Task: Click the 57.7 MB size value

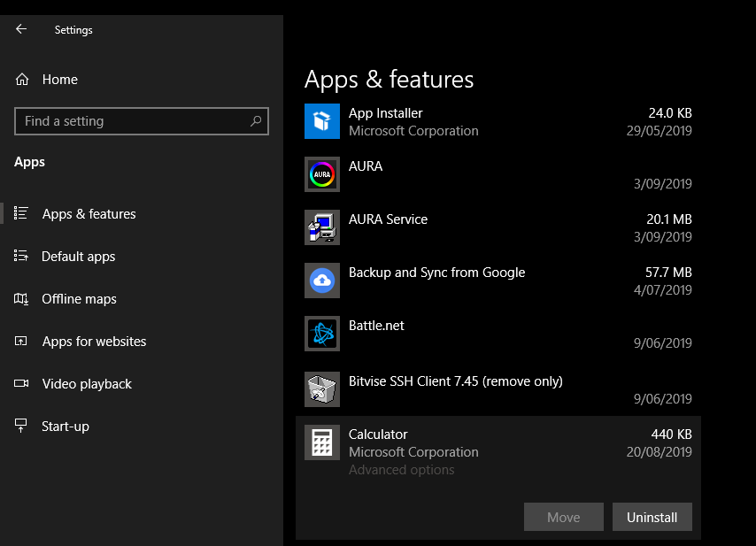Action: pyautogui.click(x=668, y=273)
